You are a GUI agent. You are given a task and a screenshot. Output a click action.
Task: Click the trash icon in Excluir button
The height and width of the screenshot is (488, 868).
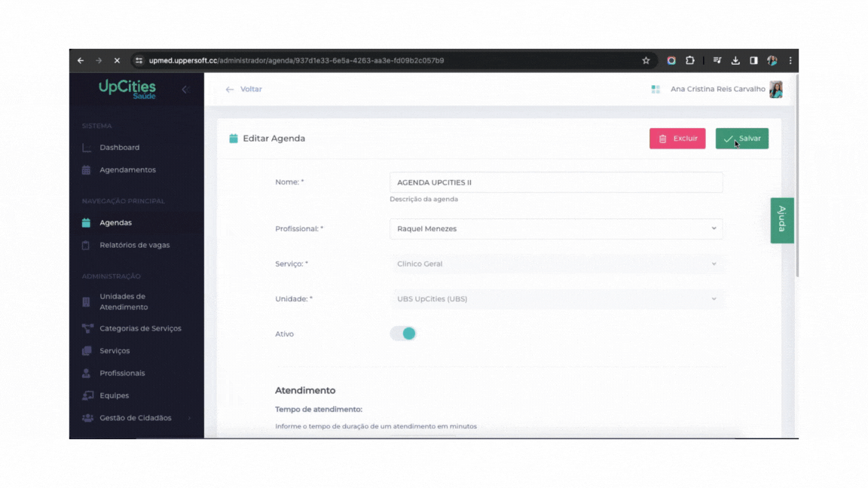coord(662,139)
